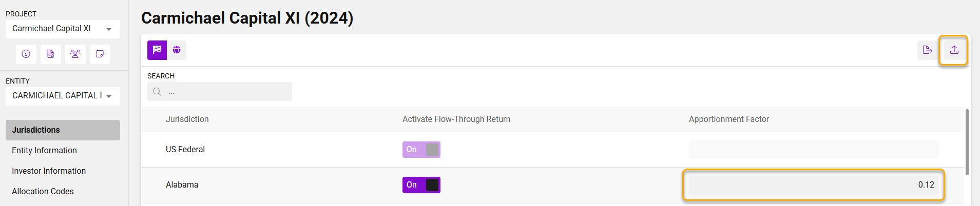Click the project info circle icon

pos(26,54)
